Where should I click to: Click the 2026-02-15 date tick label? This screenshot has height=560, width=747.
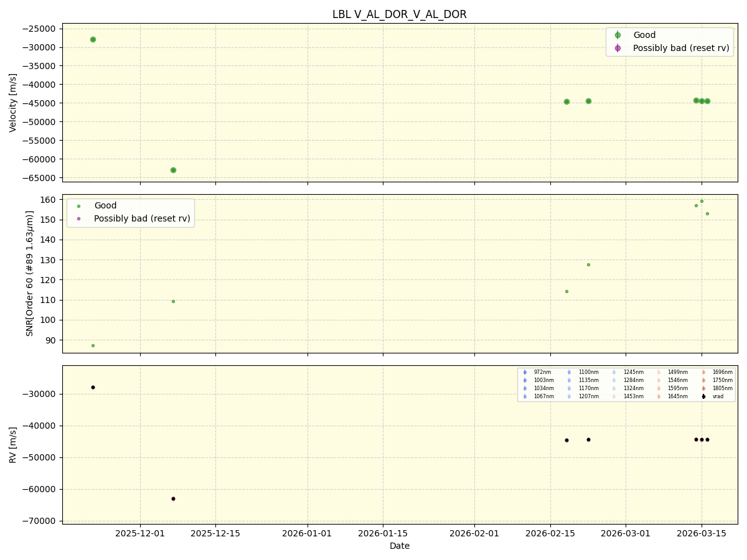tap(550, 533)
